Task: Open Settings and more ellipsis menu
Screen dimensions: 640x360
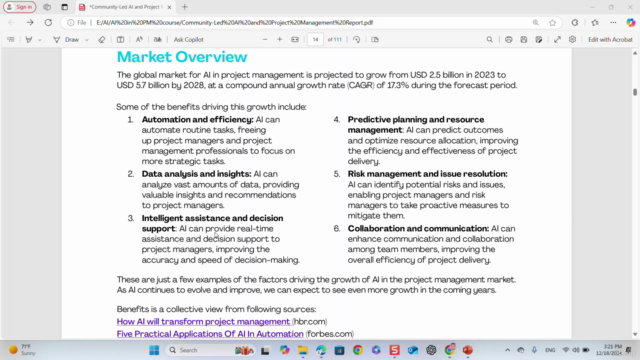Action: click(x=613, y=22)
